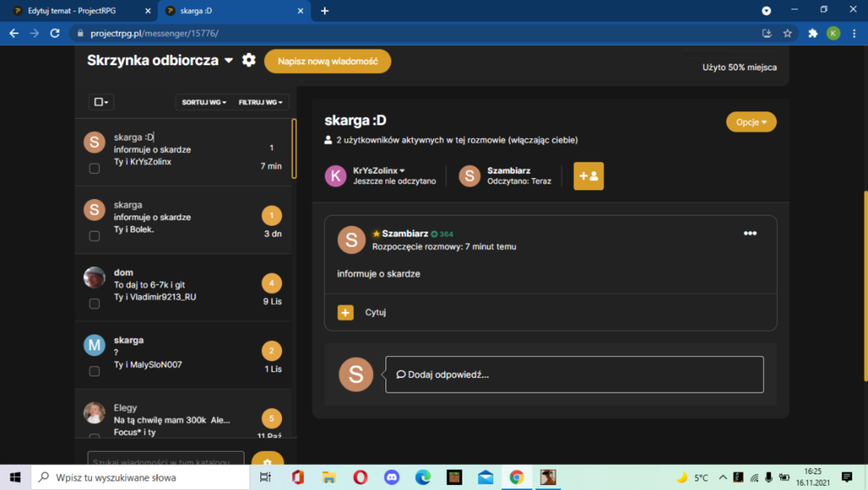Click the Cytuj quote link
Viewport: 868px width, 490px height.
375,312
